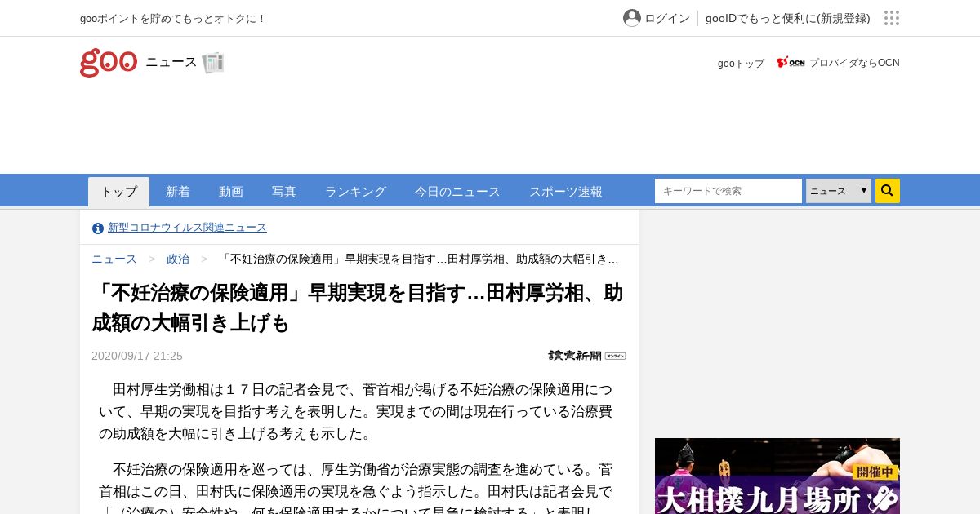
Task: Click the truncated breadcrumb article title
Action: (x=420, y=259)
